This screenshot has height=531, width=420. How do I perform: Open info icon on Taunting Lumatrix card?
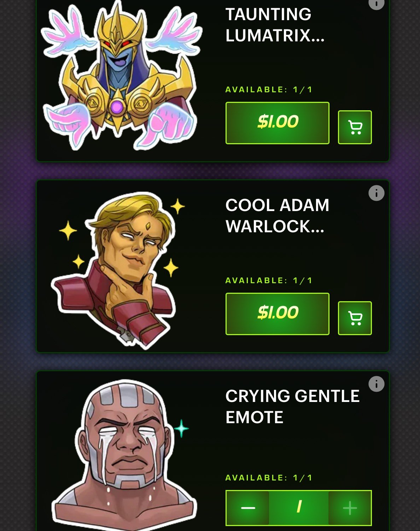tap(377, 3)
